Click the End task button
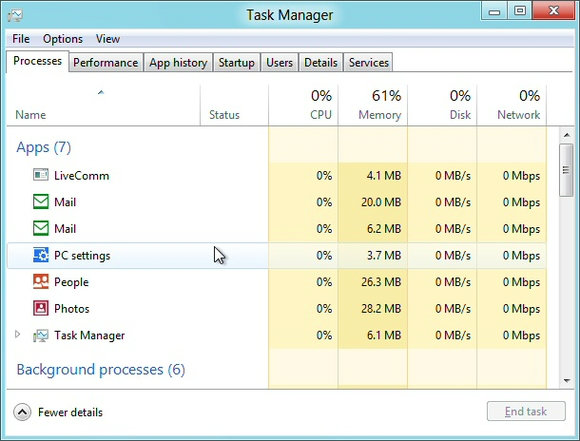 pyautogui.click(x=526, y=411)
